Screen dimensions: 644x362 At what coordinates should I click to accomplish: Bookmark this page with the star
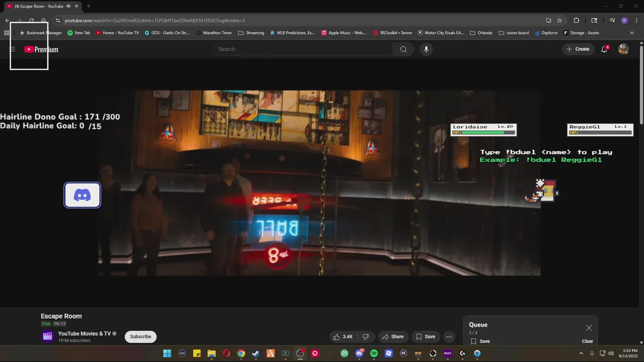pyautogui.click(x=559, y=21)
